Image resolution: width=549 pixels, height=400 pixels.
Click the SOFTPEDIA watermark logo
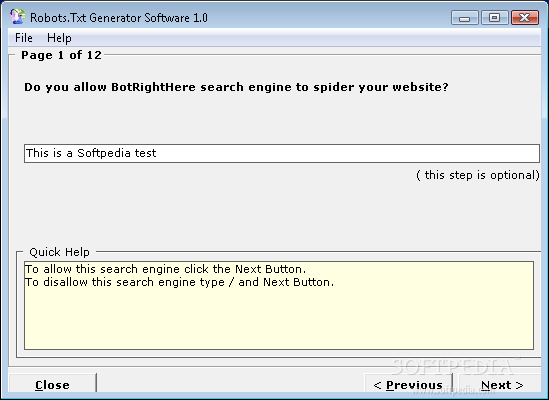click(x=452, y=367)
